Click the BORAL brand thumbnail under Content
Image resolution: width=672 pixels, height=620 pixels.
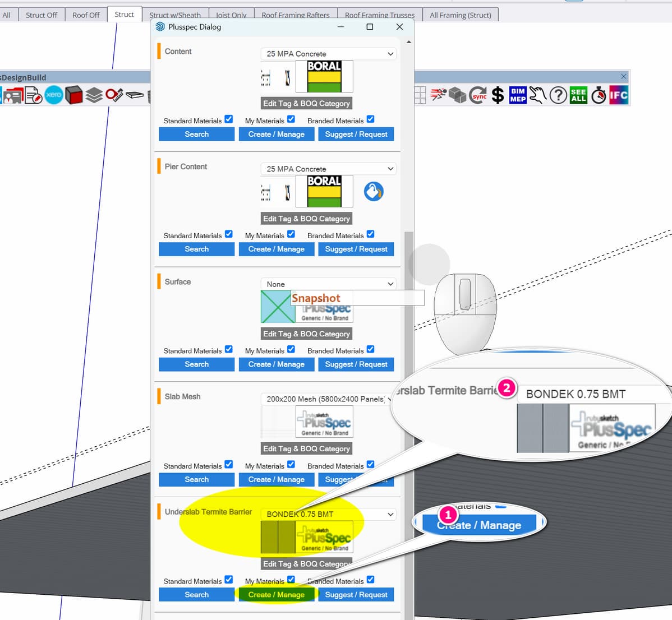[x=324, y=76]
